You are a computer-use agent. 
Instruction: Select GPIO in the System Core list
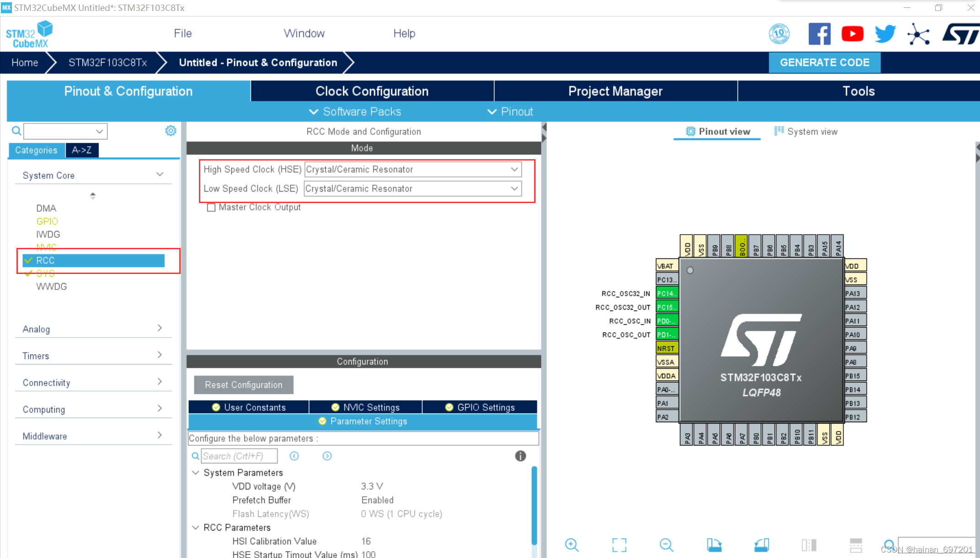click(47, 221)
